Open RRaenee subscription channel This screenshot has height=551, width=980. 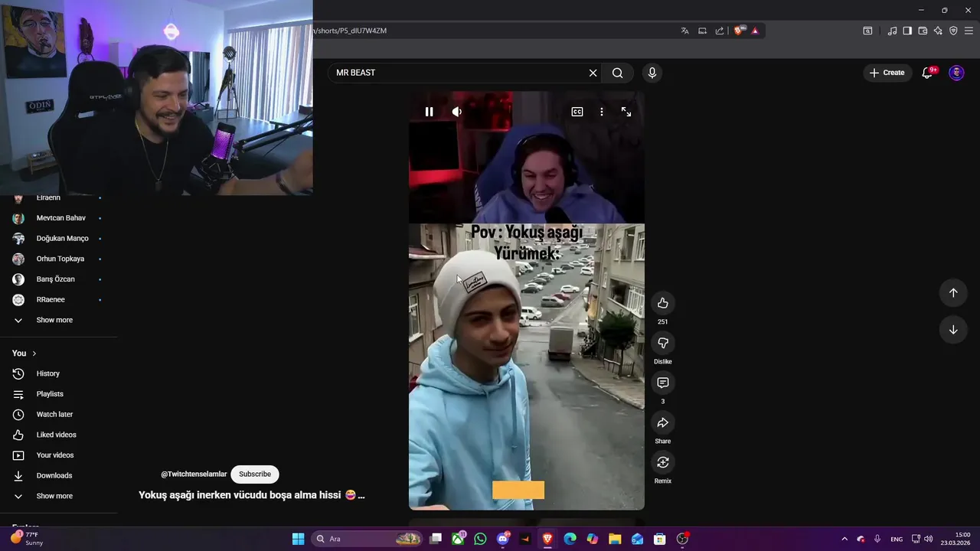(59, 299)
